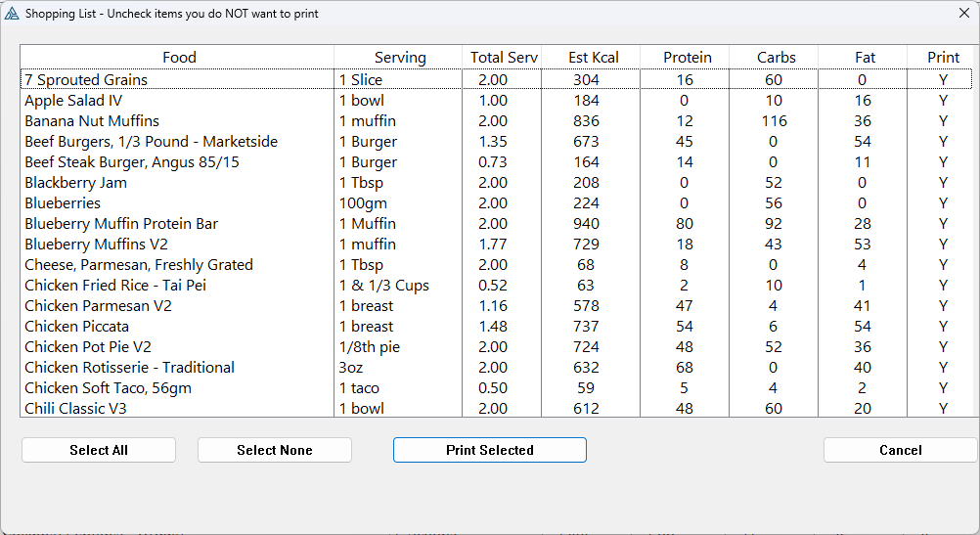This screenshot has height=535, width=980.
Task: Click the app icon in title bar
Action: (x=12, y=14)
